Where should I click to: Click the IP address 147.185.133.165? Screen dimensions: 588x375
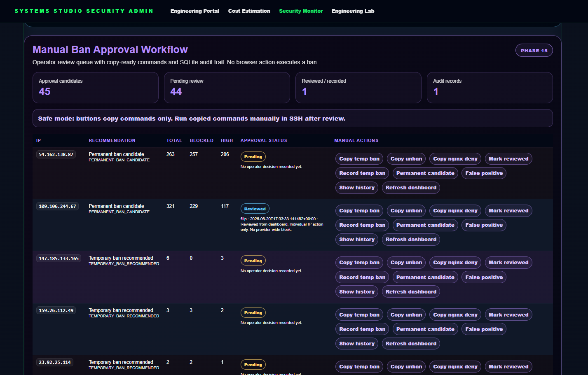(x=59, y=259)
